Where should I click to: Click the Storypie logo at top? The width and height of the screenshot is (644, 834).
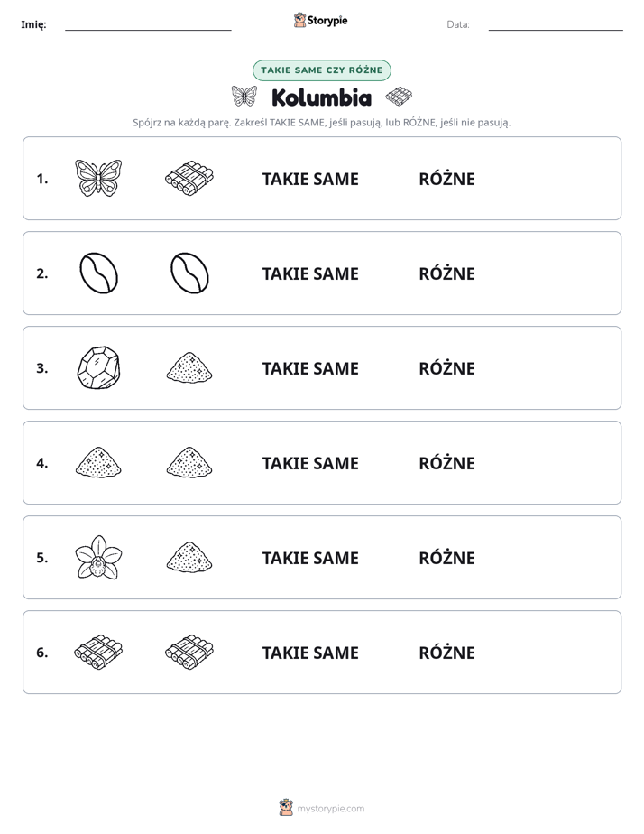pos(321,20)
